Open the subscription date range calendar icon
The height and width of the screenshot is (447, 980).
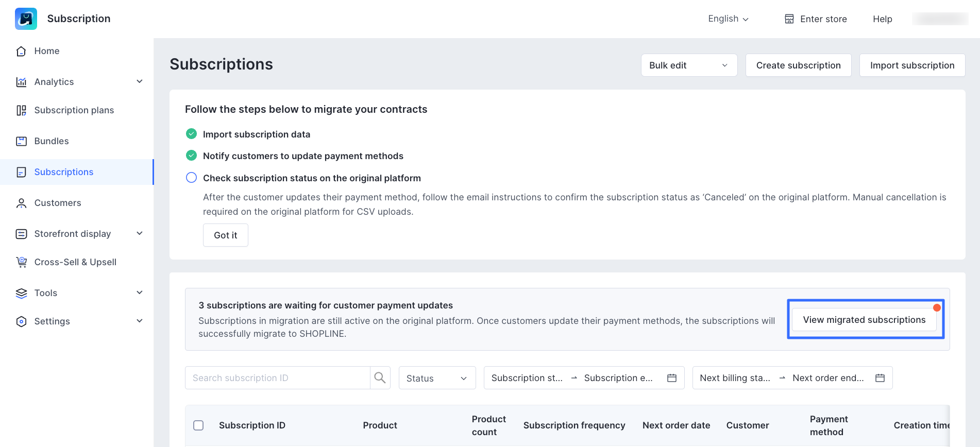pos(671,378)
